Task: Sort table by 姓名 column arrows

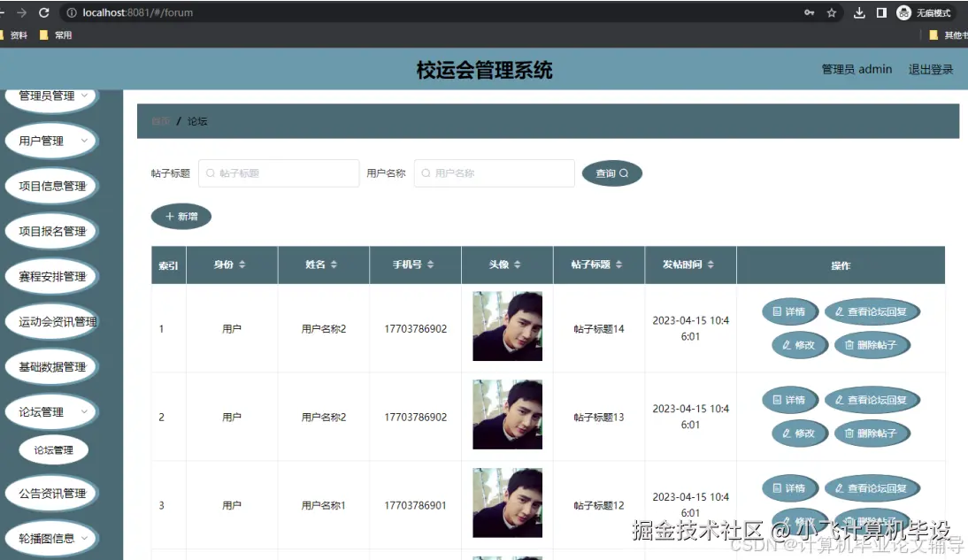Action: (334, 265)
